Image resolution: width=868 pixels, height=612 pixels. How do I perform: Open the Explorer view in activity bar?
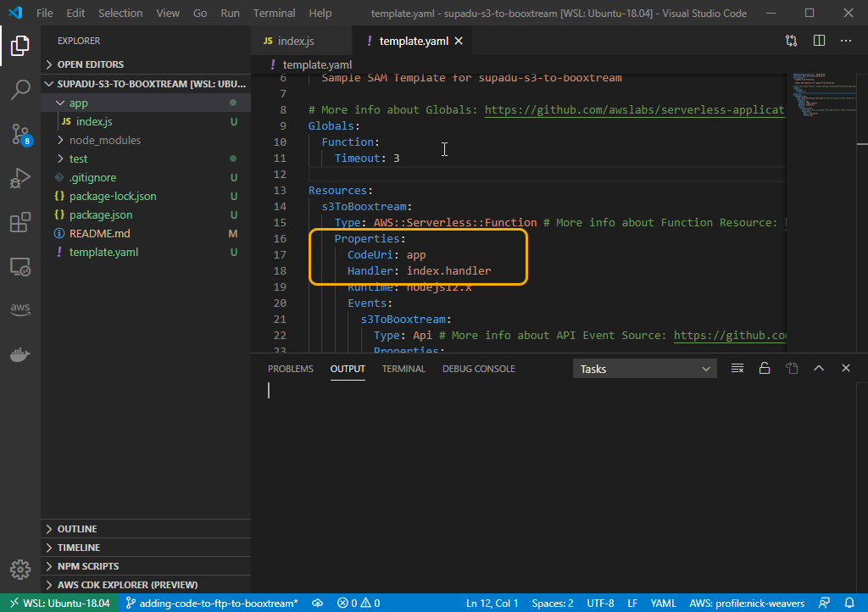click(x=20, y=46)
